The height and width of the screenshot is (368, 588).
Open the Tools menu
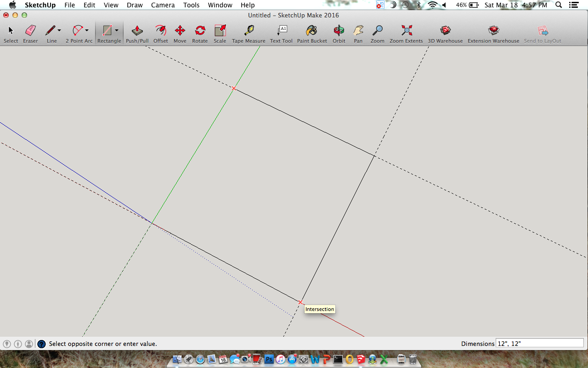pyautogui.click(x=191, y=5)
